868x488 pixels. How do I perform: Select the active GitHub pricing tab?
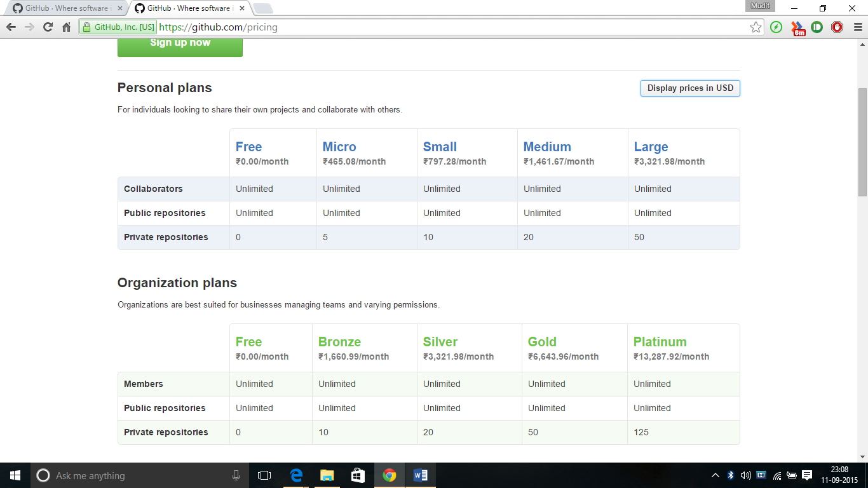click(x=189, y=8)
